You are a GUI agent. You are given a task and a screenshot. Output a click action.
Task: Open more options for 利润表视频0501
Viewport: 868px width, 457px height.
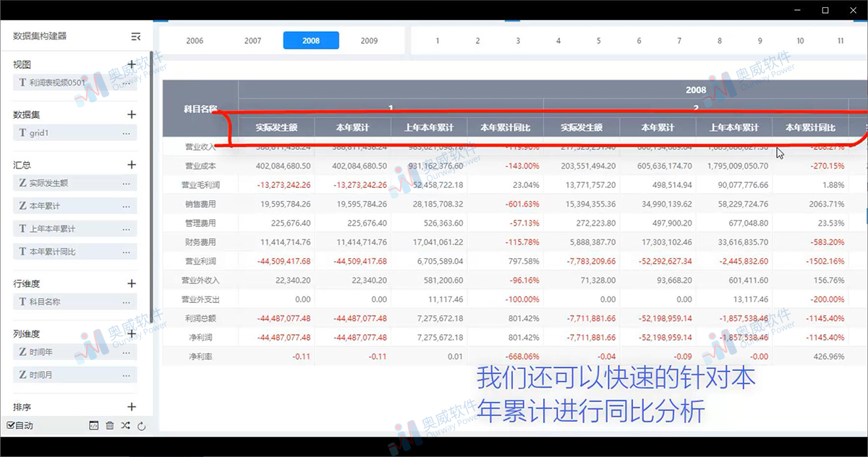coord(127,82)
